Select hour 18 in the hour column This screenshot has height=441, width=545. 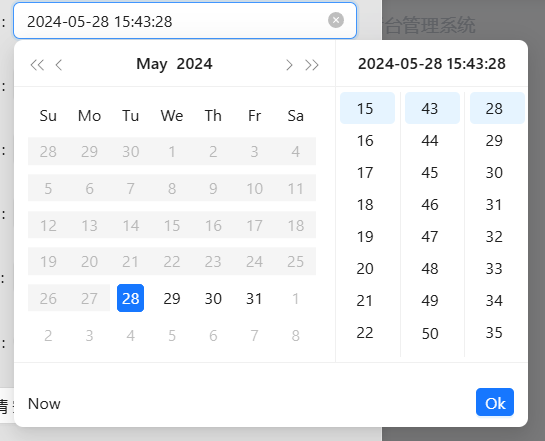click(x=367, y=205)
